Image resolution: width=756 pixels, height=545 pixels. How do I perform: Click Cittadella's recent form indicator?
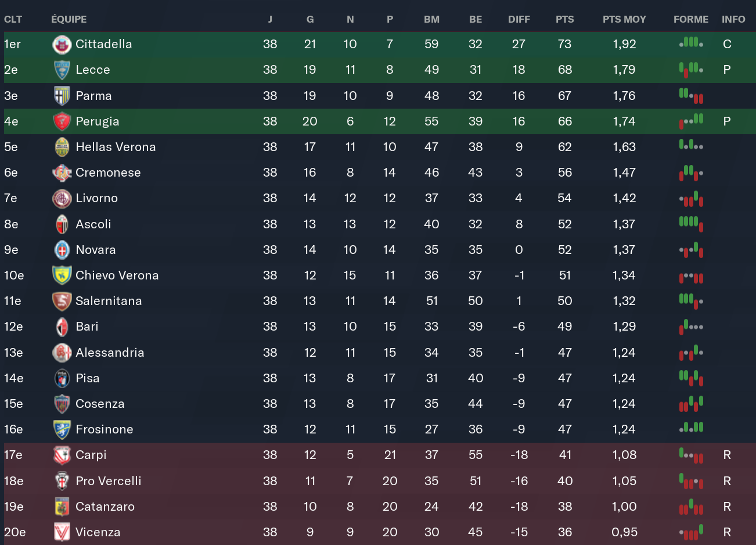691,43
